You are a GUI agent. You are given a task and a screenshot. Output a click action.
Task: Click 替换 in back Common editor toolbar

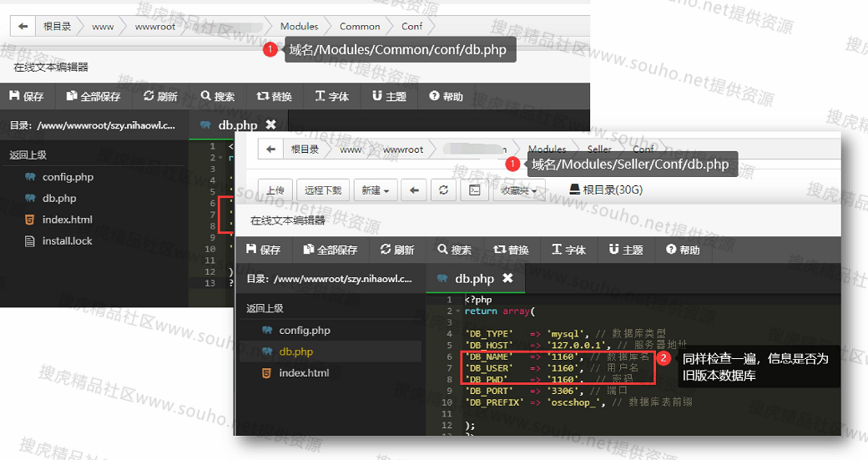(274, 96)
